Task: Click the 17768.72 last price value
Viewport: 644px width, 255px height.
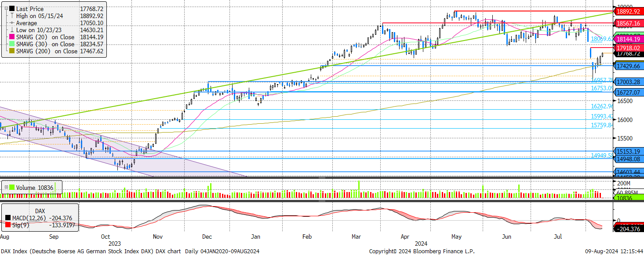Action: pyautogui.click(x=91, y=8)
